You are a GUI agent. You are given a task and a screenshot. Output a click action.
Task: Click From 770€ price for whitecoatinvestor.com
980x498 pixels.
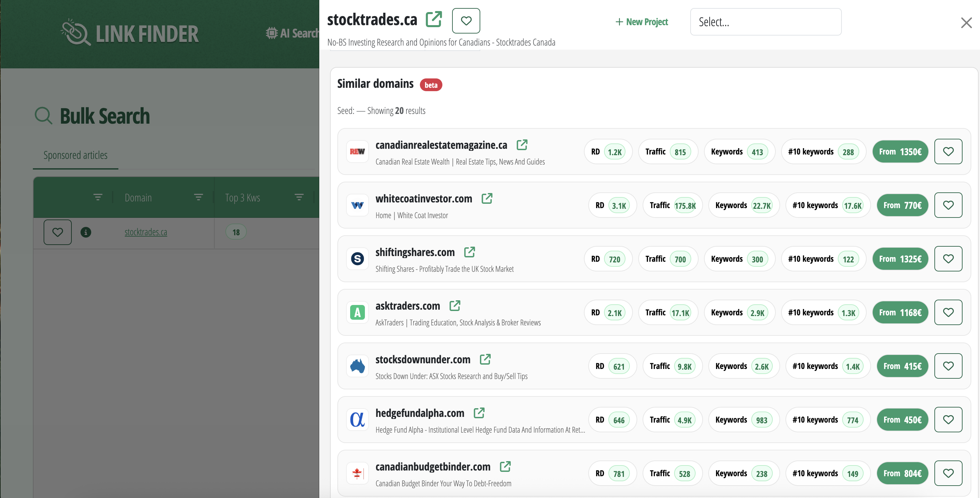click(x=903, y=205)
